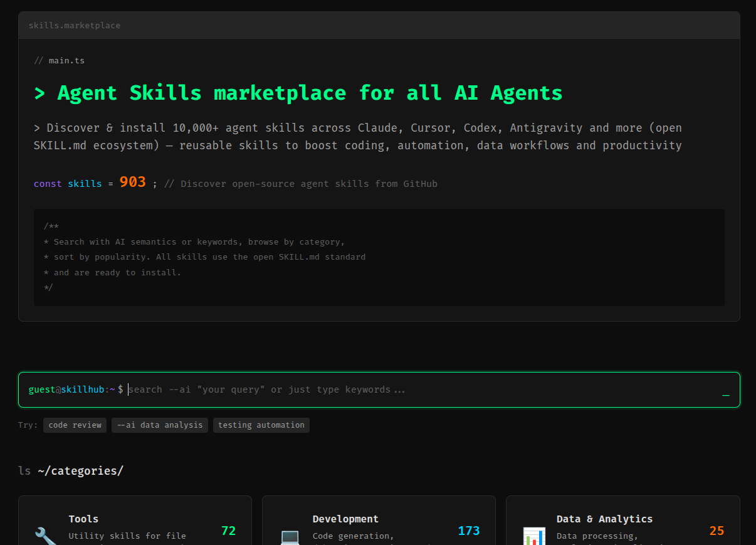Click the blinking cursor in the terminal prompt

(128, 389)
